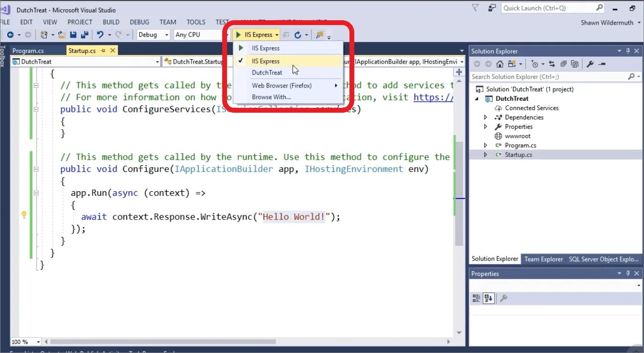Open the DEBUG menu
Image resolution: width=644 pixels, height=353 pixels.
coord(139,22)
